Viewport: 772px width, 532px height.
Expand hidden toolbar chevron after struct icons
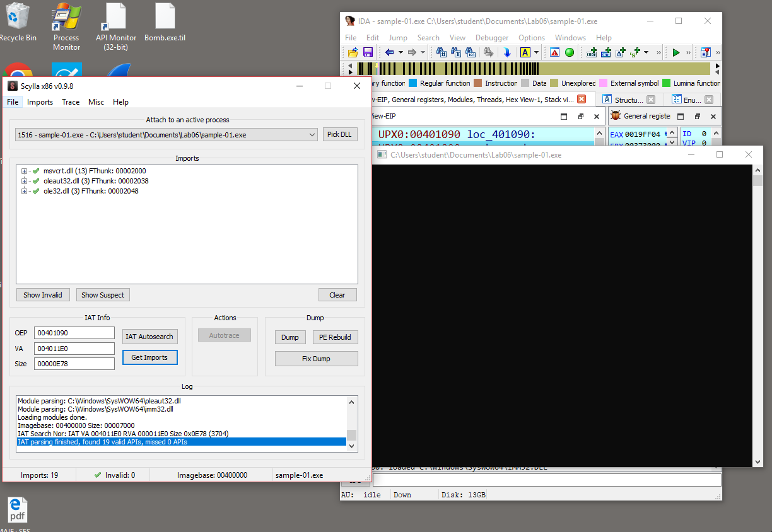[659, 52]
